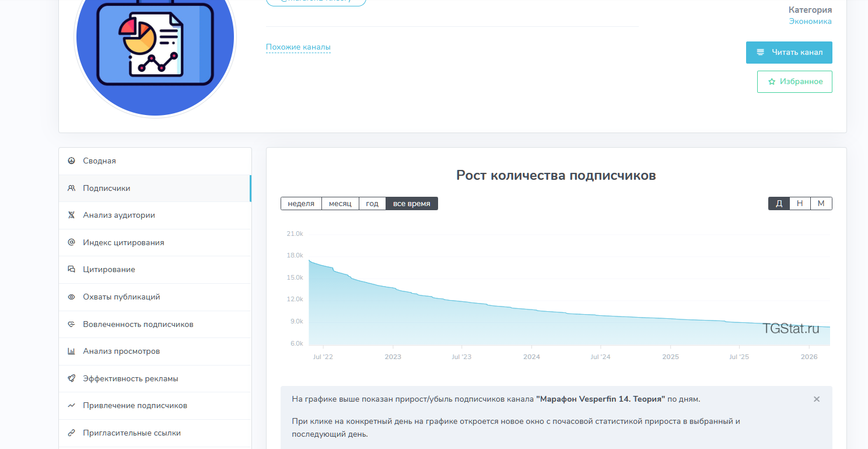Screen dimensions: 868x449
Task: Click the Охваты публикаций eye icon
Action: [71, 296]
